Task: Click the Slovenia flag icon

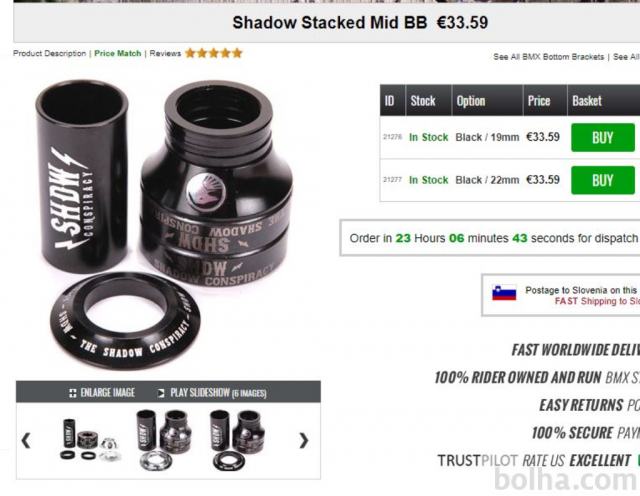Action: (504, 292)
